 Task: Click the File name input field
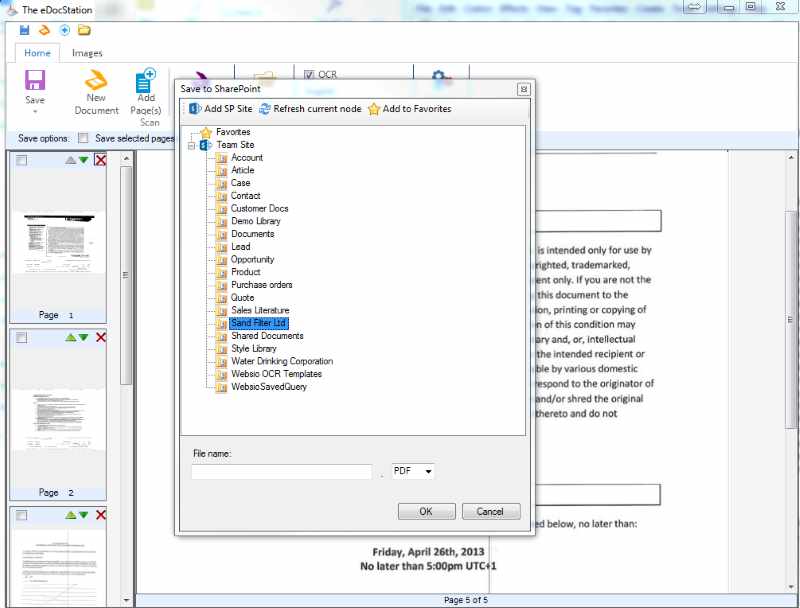(282, 471)
